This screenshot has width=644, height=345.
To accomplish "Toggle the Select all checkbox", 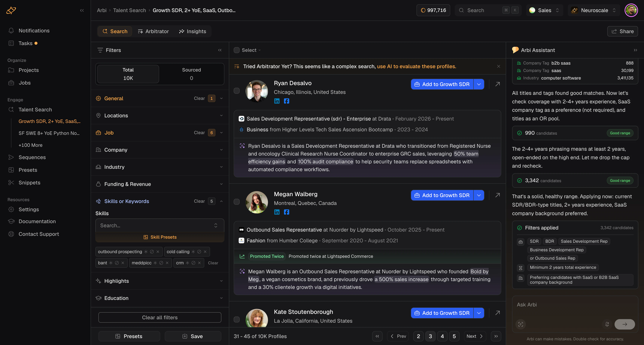I will point(236,50).
